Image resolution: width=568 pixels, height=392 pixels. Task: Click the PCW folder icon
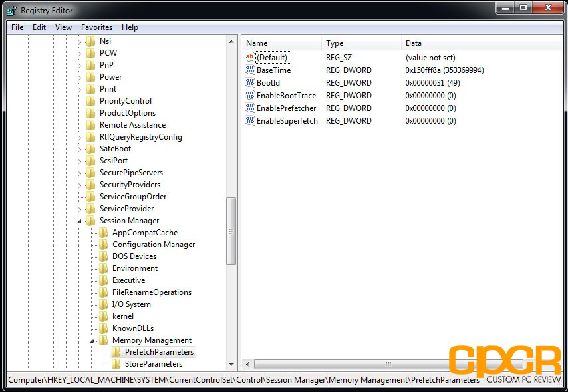point(90,53)
